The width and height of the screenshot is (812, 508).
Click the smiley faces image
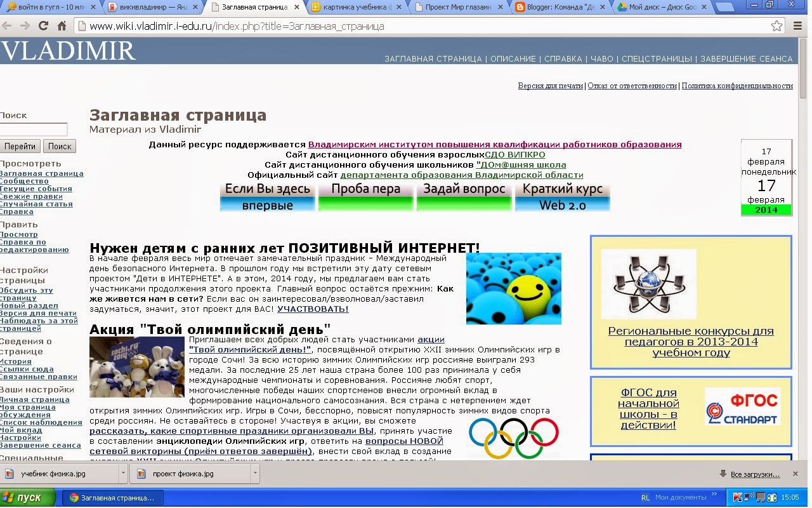(514, 288)
